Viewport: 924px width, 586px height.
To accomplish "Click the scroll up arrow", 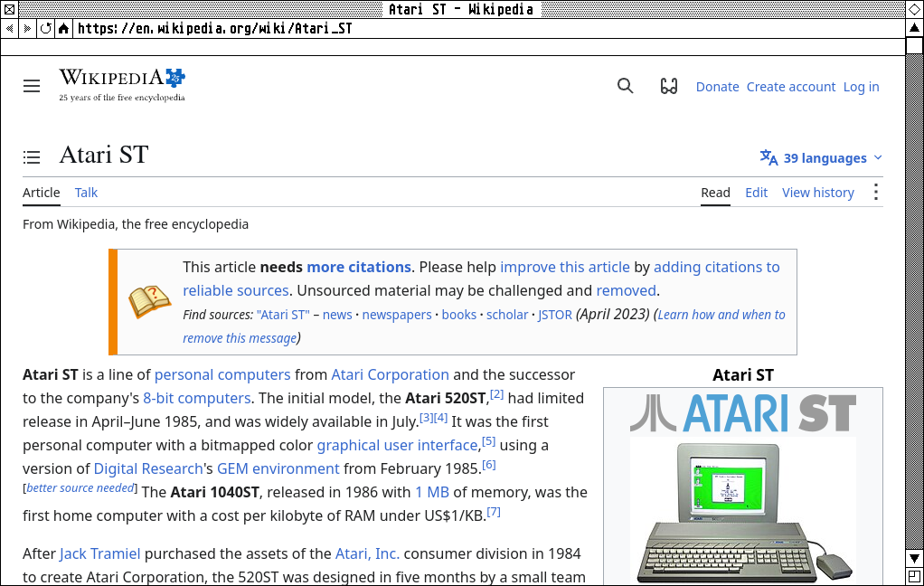I will (914, 28).
